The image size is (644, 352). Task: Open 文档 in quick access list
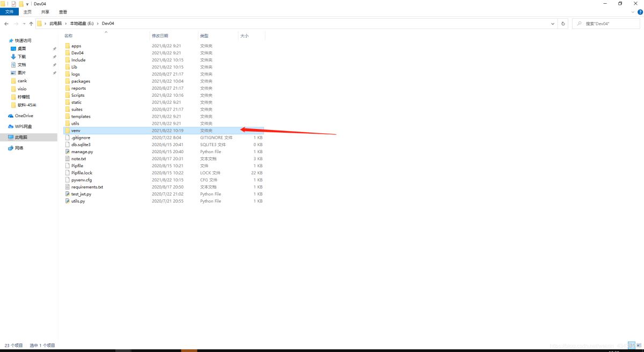[x=22, y=64]
